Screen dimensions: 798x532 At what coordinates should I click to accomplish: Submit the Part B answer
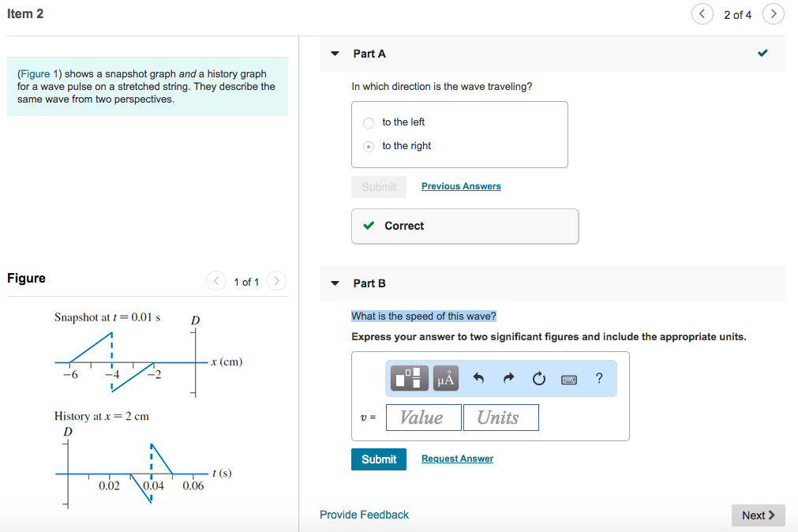pyautogui.click(x=379, y=459)
